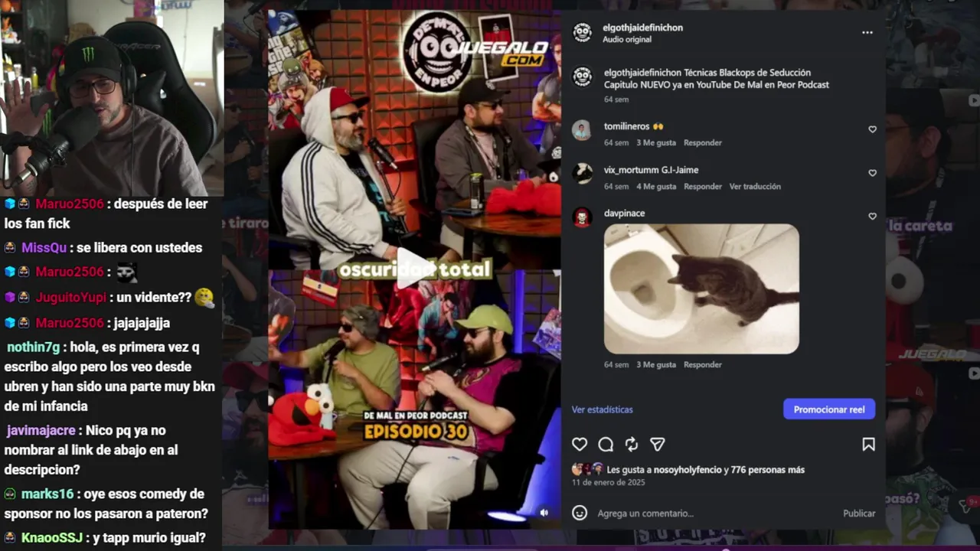Play the reel video
Viewport: 980px width, 551px height.
click(413, 270)
